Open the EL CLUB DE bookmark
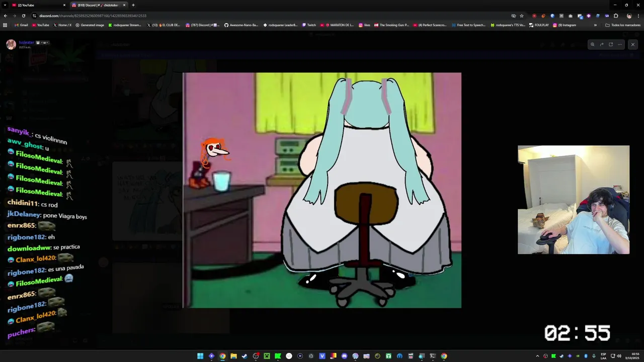This screenshot has height=362, width=644. pos(164,25)
